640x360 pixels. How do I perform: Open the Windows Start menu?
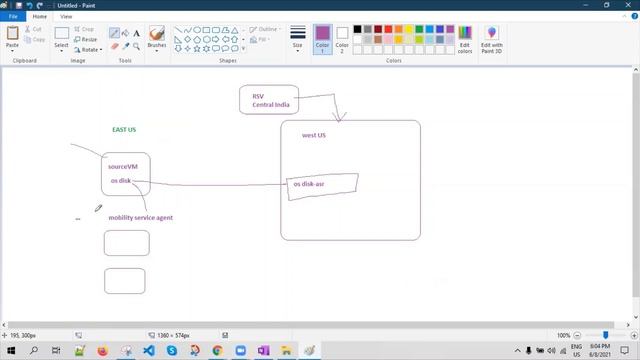coord(11,350)
